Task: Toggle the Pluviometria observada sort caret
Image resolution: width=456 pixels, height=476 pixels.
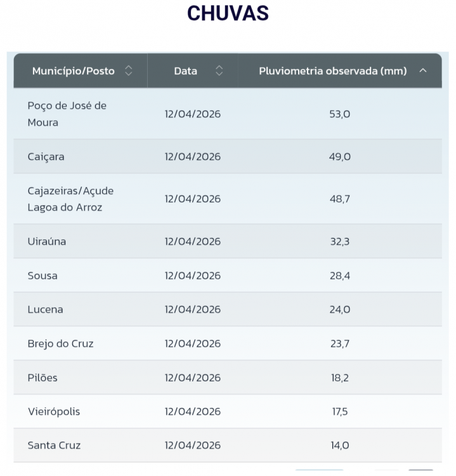Action: (423, 71)
